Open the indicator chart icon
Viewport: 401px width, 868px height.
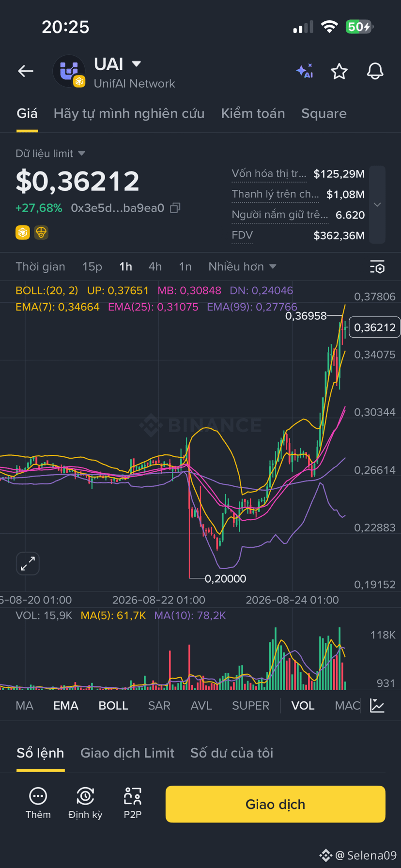377,705
